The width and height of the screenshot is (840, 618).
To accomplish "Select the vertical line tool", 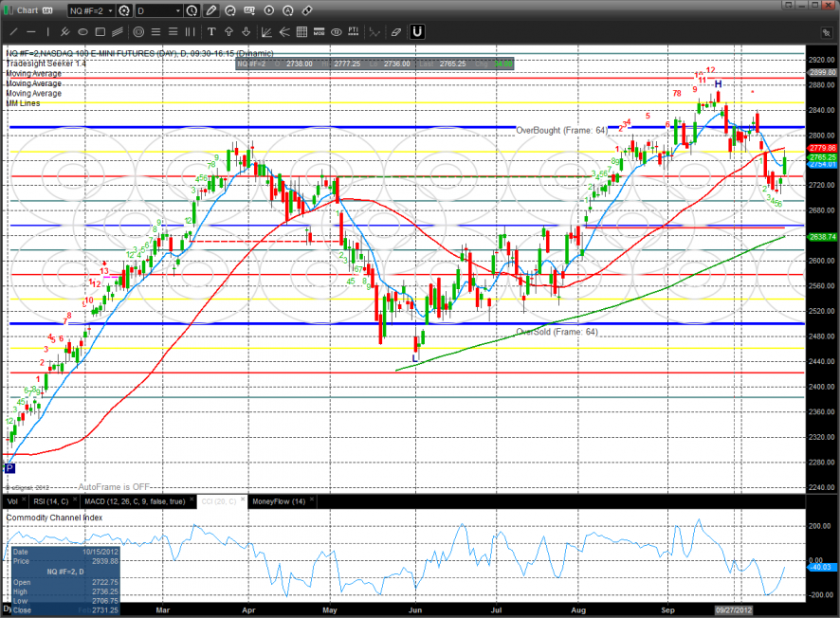I will pos(48,32).
